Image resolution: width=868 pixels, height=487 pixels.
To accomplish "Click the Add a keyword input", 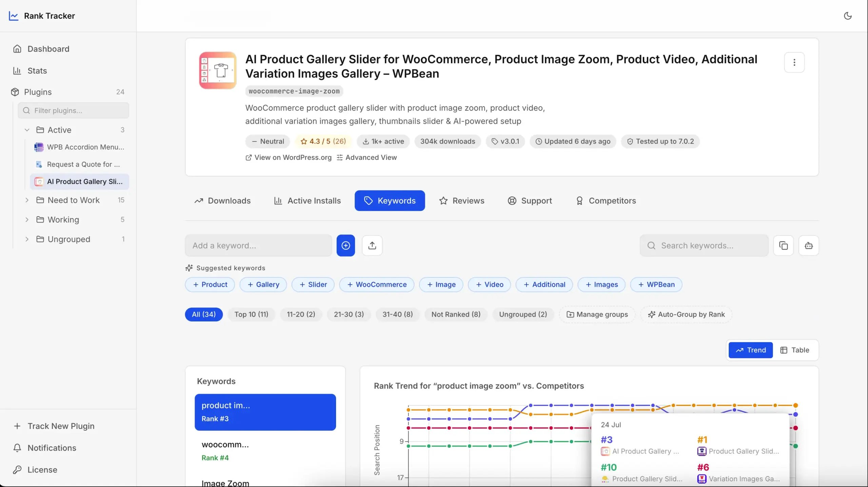I will [258, 245].
